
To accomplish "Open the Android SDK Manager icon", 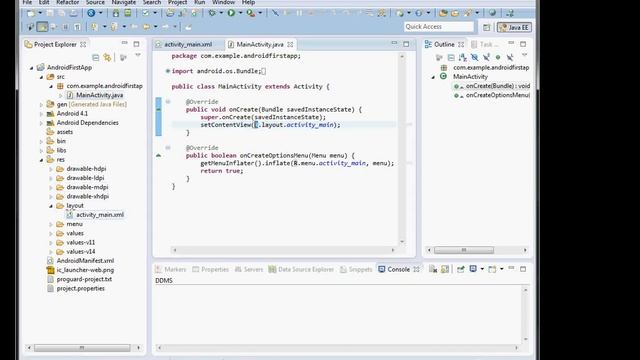I will pyautogui.click(x=116, y=13).
